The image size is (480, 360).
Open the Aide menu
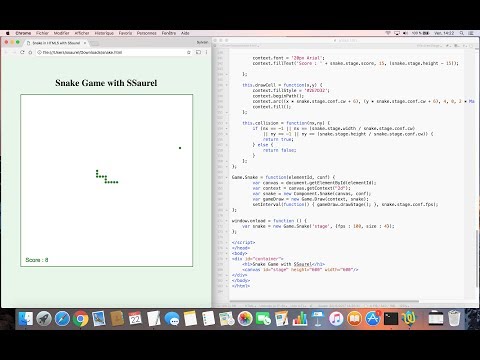coord(185,33)
